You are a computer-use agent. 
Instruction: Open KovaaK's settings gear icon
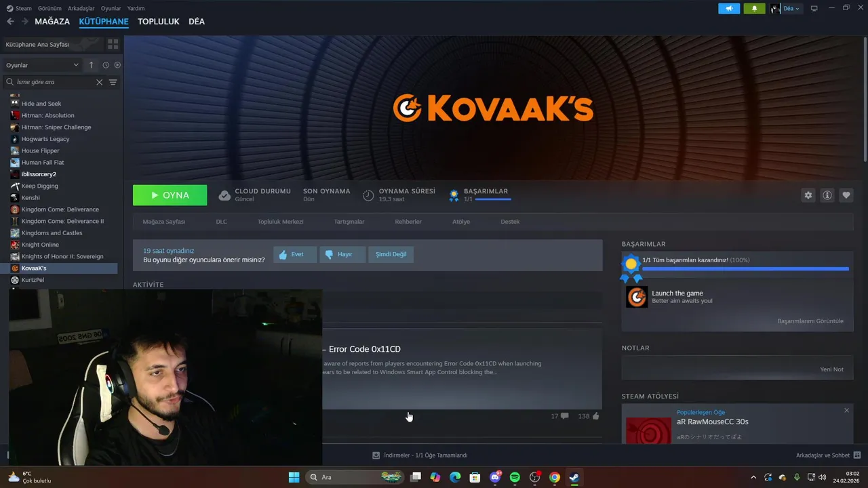coord(808,195)
